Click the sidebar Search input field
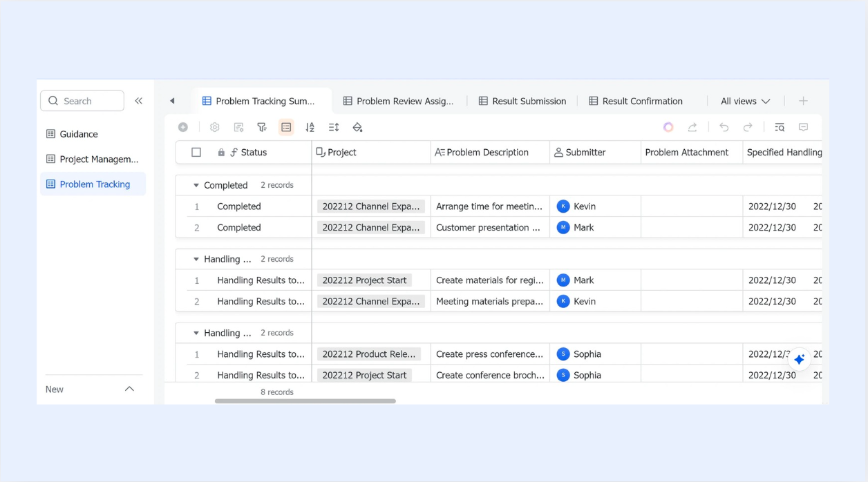 82,101
